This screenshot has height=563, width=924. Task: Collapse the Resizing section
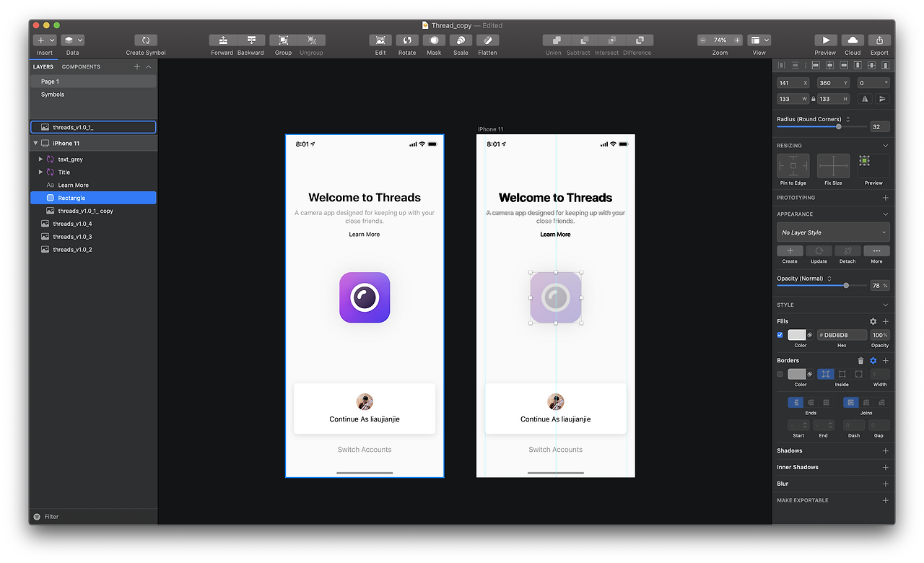click(x=886, y=146)
